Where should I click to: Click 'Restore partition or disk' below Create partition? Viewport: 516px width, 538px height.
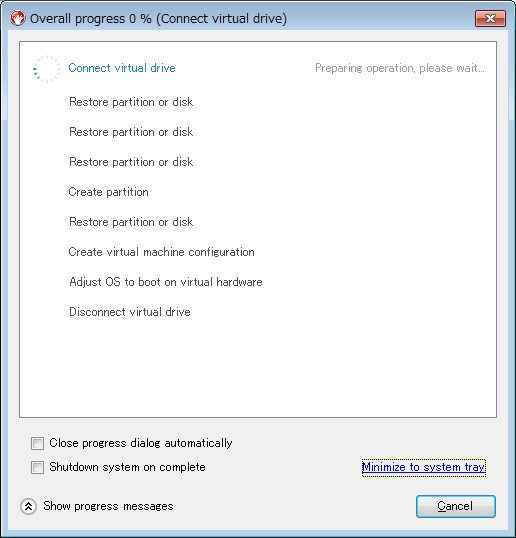click(131, 222)
